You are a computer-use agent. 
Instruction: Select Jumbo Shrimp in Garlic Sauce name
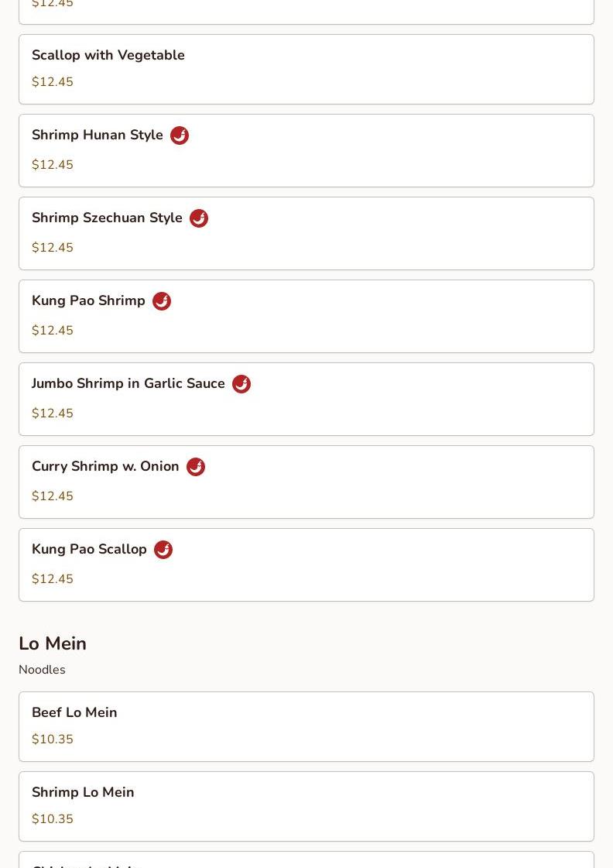(128, 383)
